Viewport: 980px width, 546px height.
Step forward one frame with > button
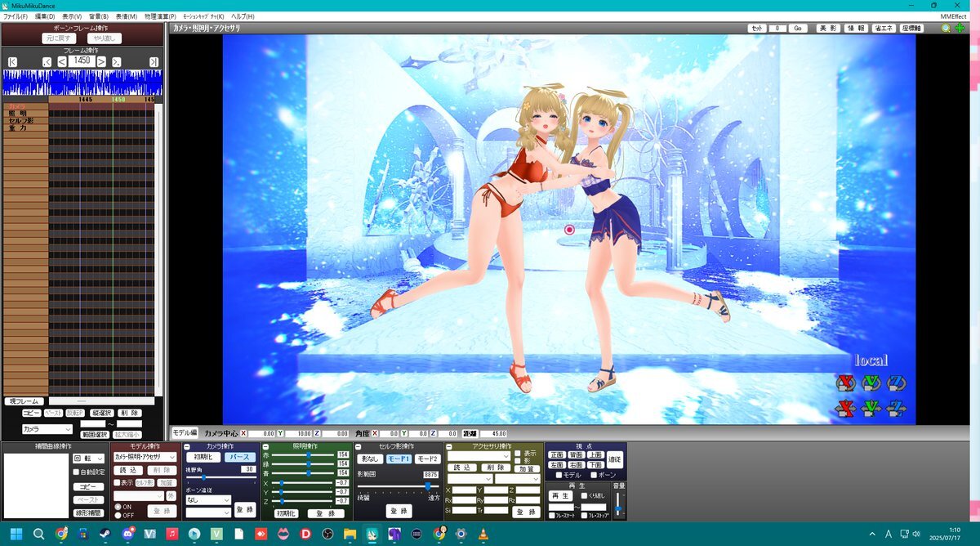[x=101, y=61]
